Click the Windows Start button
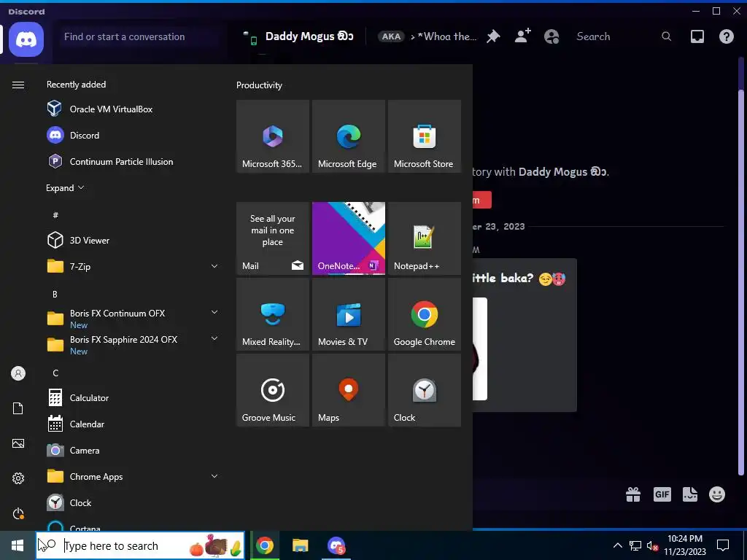The width and height of the screenshot is (747, 560). pyautogui.click(x=18, y=545)
